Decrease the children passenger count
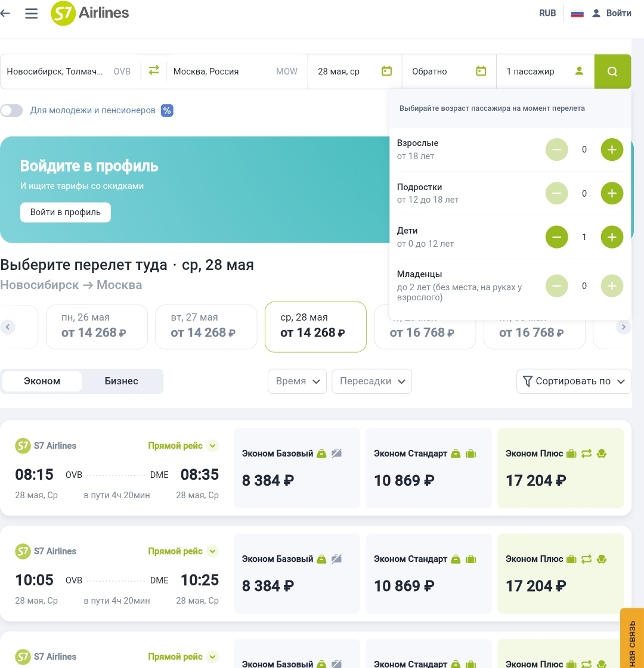The image size is (644, 668). [x=556, y=237]
